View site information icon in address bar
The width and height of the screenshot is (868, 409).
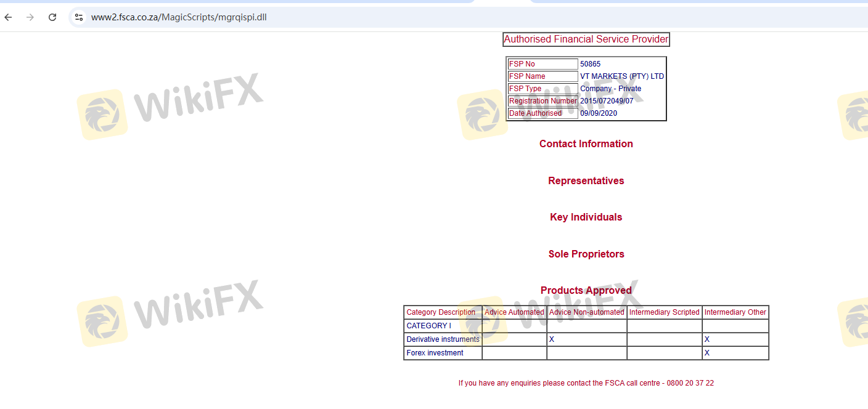[x=79, y=17]
